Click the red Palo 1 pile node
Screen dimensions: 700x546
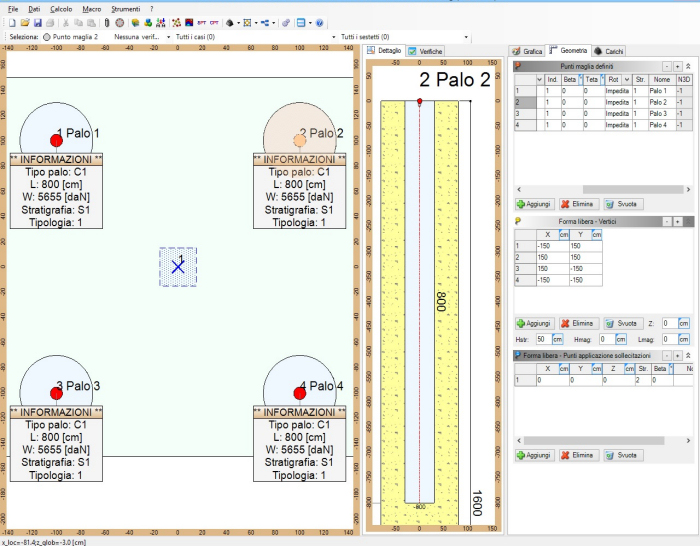[56, 140]
